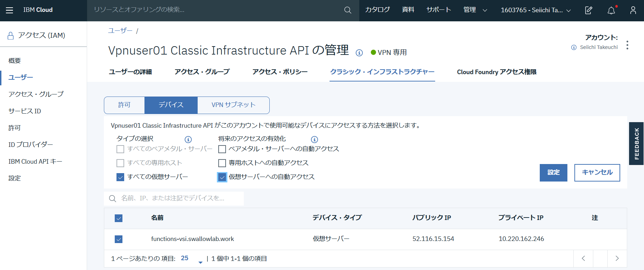The width and height of the screenshot is (644, 270).
Task: Open the user profile avatar icon
Action: [633, 10]
